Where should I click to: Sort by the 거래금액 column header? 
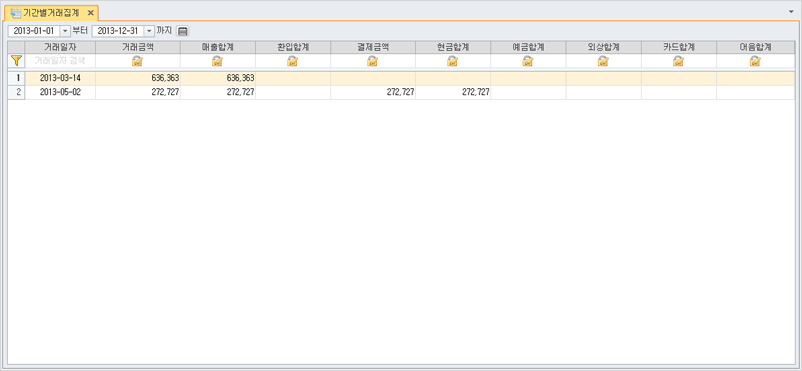pyautogui.click(x=138, y=48)
